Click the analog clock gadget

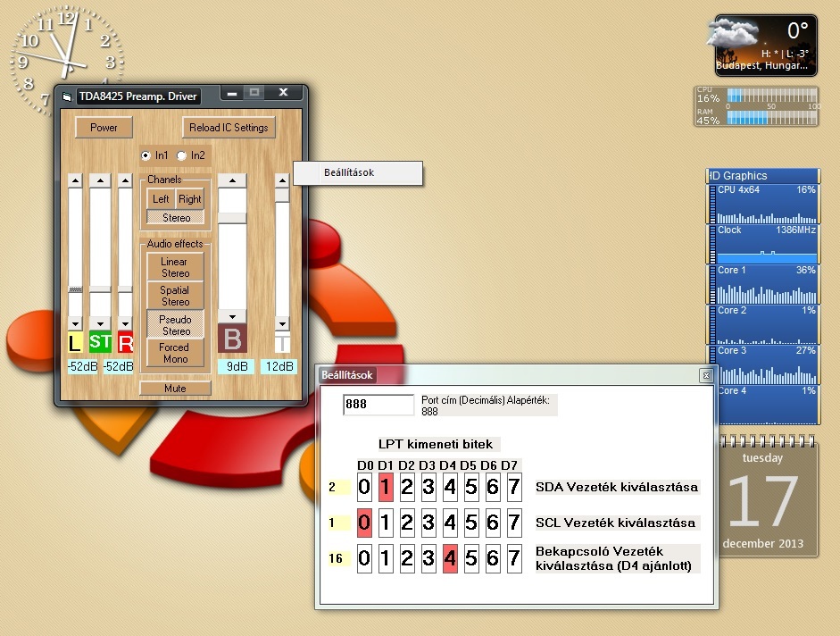tap(67, 62)
